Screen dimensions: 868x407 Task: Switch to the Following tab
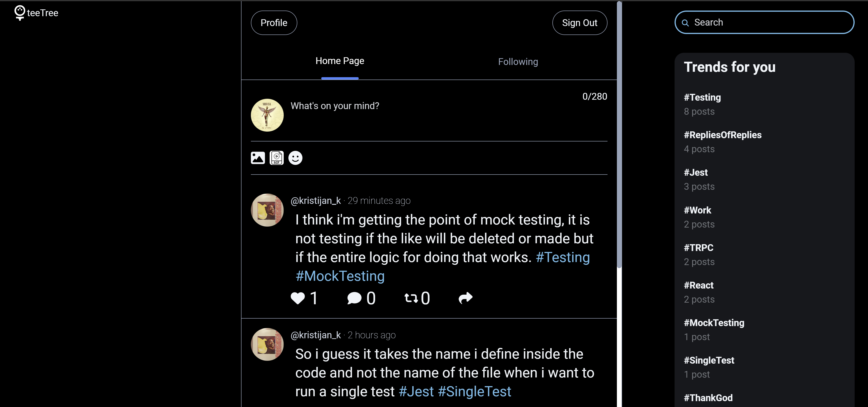click(518, 62)
